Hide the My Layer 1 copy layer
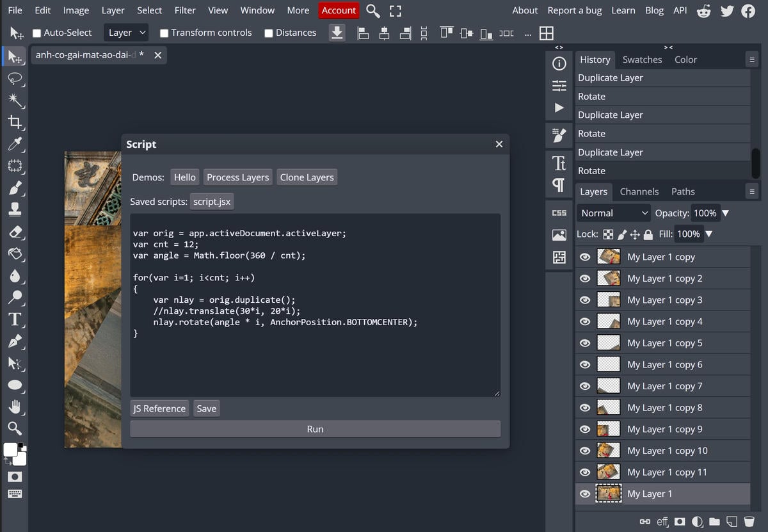The height and width of the screenshot is (532, 768). click(584, 257)
